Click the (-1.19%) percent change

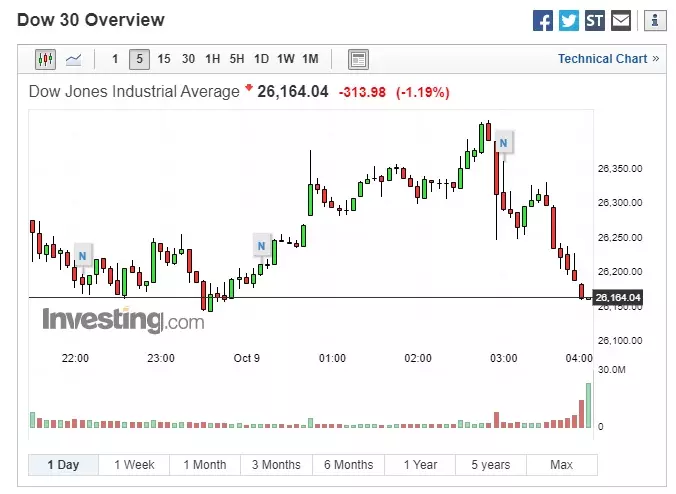[x=422, y=92]
